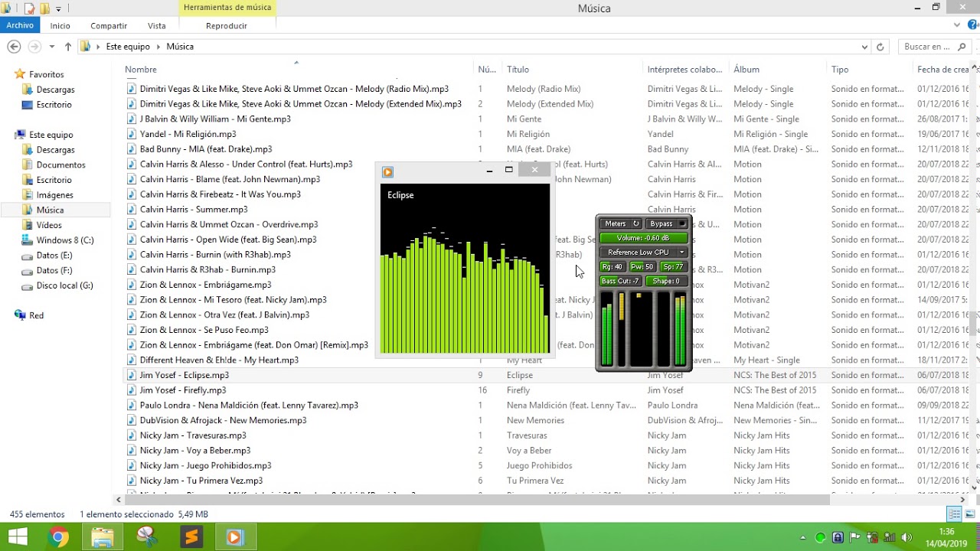The height and width of the screenshot is (551, 980).
Task: Open the Explorer Help icon
Action: tap(973, 24)
